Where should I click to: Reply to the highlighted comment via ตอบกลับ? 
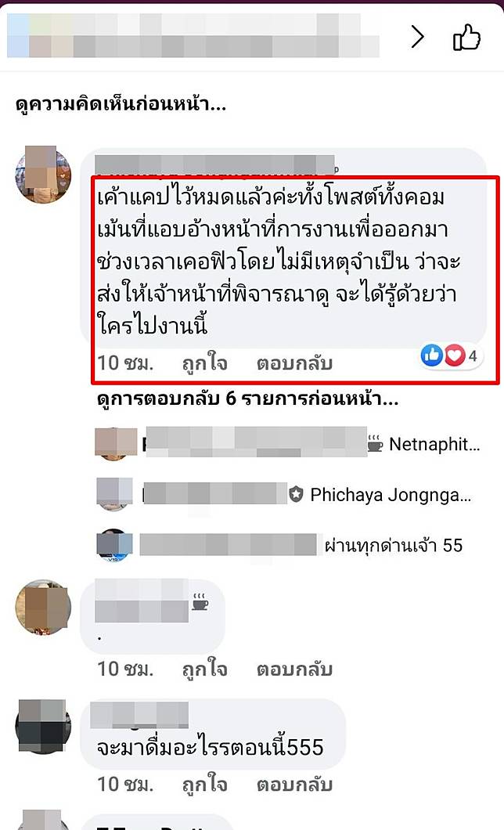tap(294, 363)
